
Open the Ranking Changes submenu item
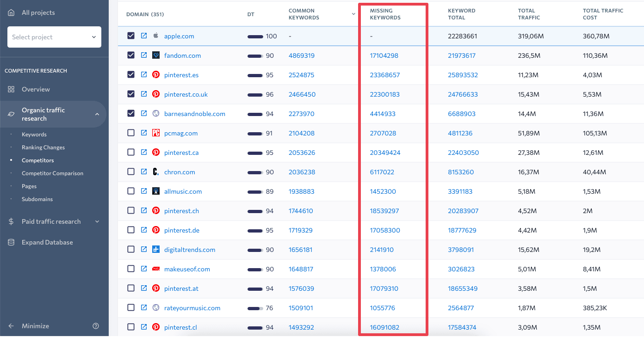pos(43,147)
